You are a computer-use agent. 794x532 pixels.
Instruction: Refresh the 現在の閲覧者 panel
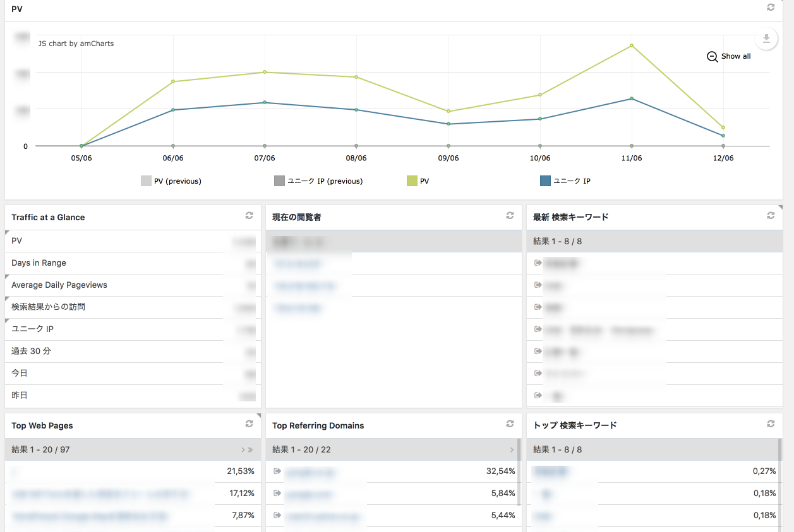pos(510,216)
